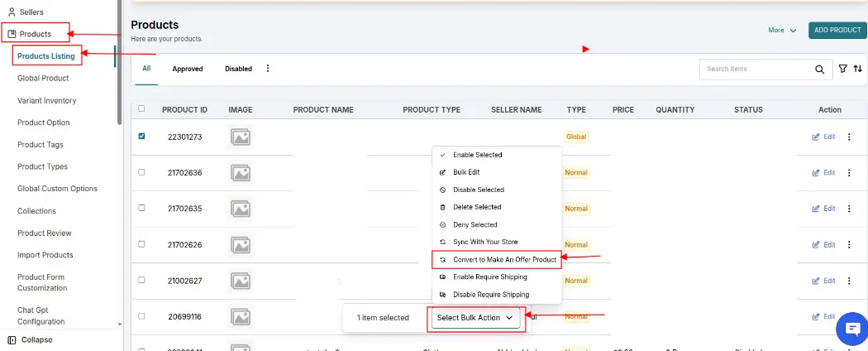
Task: Check product 21702635 checkbox
Action: (x=141, y=208)
